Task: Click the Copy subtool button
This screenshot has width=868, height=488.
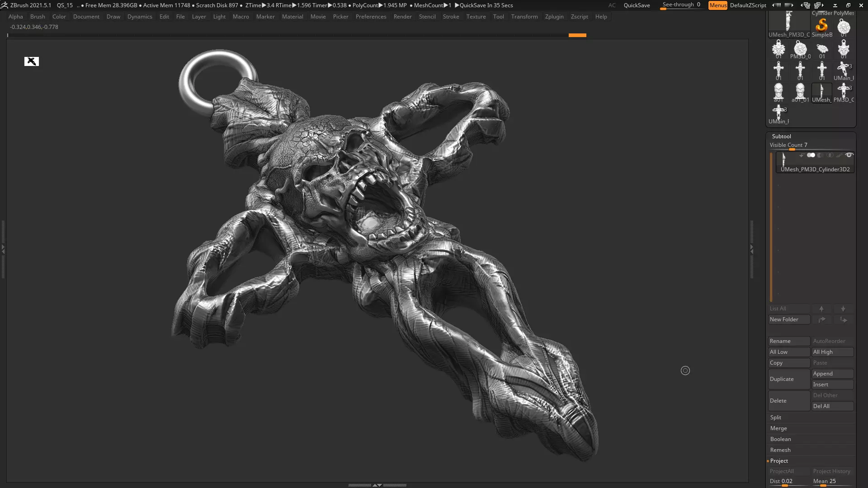Action: [x=789, y=363]
